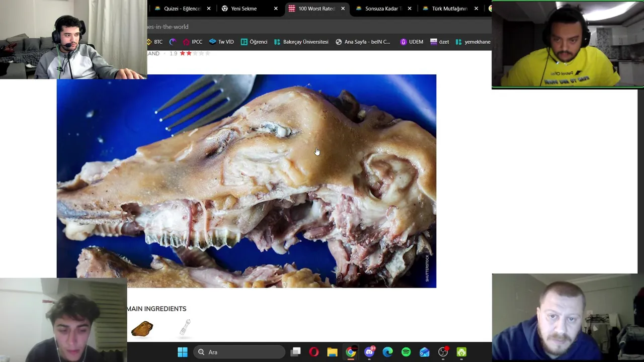Click the browser address bar URL text
644x362 pixels.
(168, 27)
